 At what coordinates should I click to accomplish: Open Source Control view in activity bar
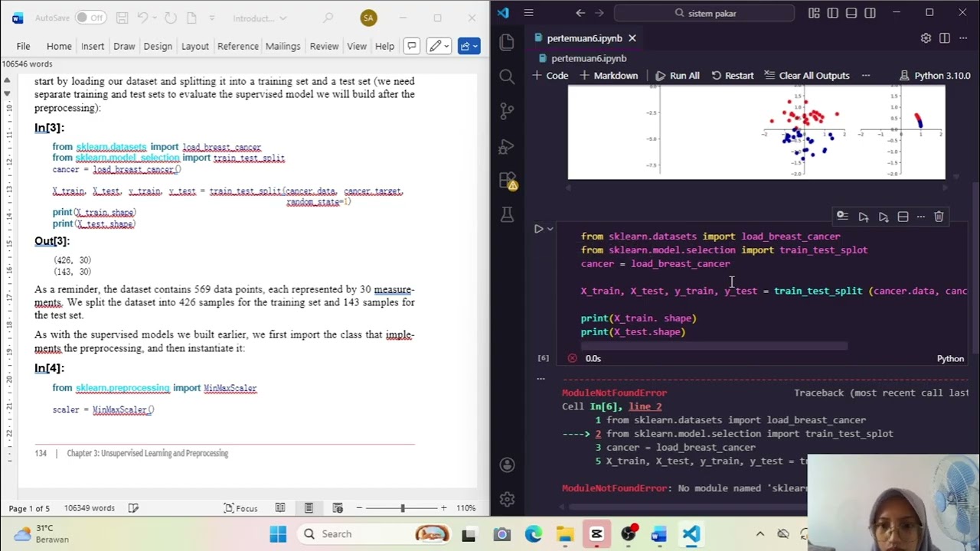click(507, 111)
